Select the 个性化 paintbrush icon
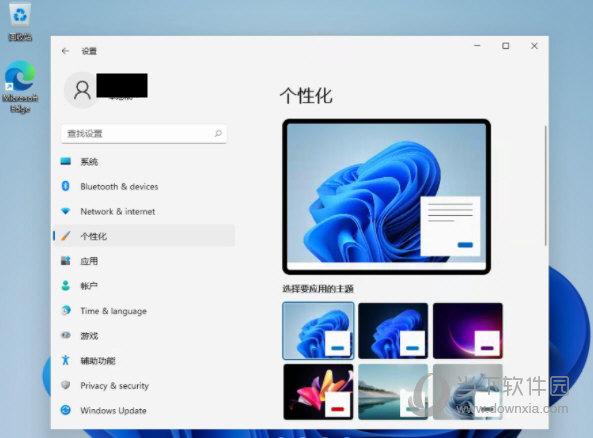Image resolution: width=593 pixels, height=438 pixels. pos(65,236)
